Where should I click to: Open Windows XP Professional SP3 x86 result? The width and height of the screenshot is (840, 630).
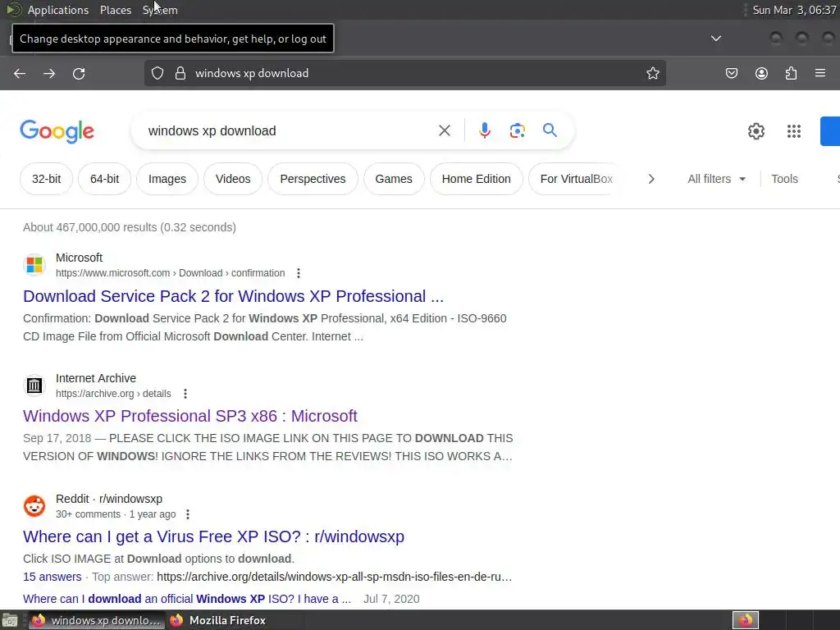(190, 416)
